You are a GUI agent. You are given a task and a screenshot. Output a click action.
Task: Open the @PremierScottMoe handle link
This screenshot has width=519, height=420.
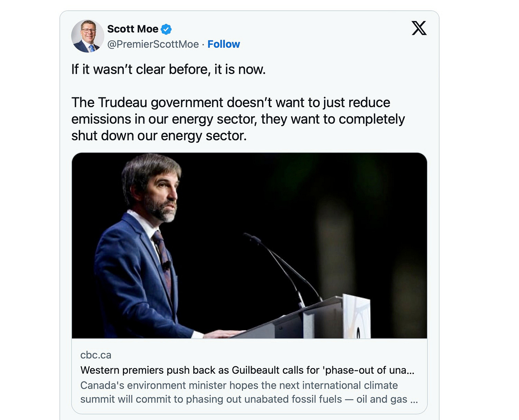153,44
